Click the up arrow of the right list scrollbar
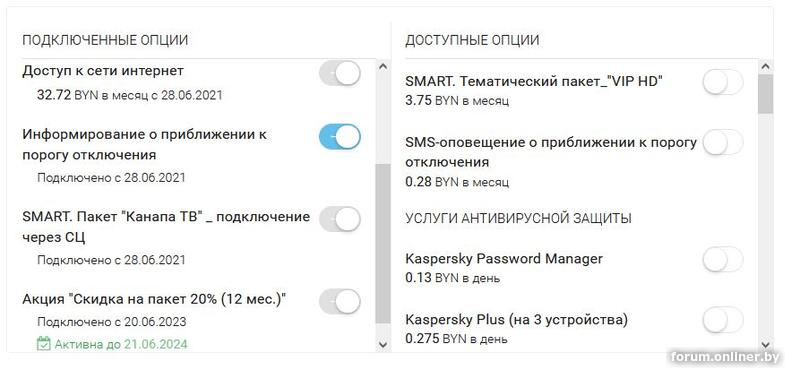Viewport: 800px width, 378px height. point(765,66)
